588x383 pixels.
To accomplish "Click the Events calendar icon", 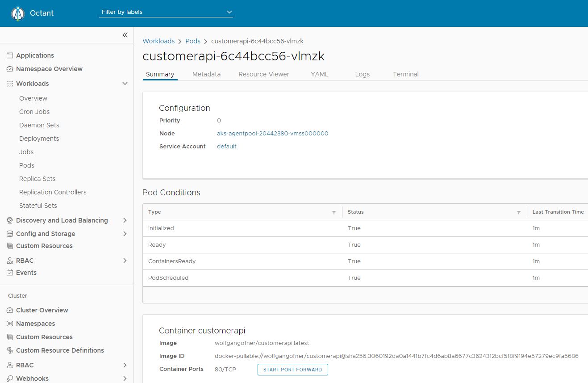I will [x=10, y=273].
